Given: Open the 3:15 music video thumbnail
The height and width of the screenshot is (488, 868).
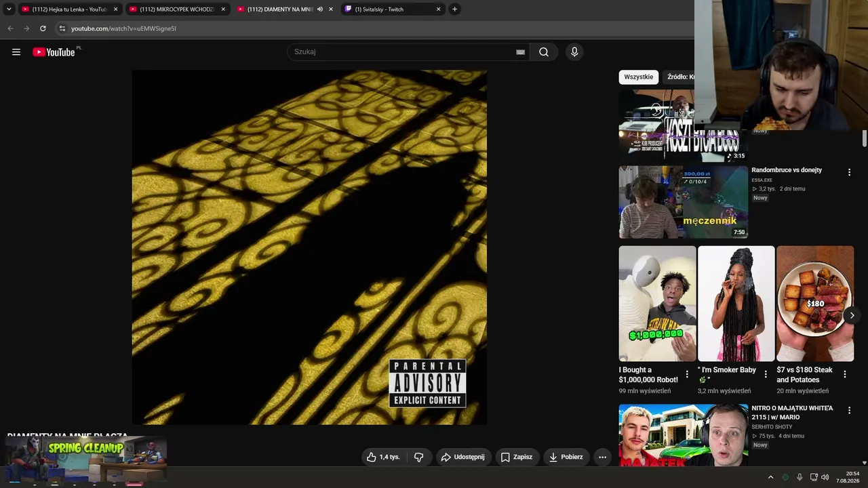Looking at the screenshot, I should 684,125.
